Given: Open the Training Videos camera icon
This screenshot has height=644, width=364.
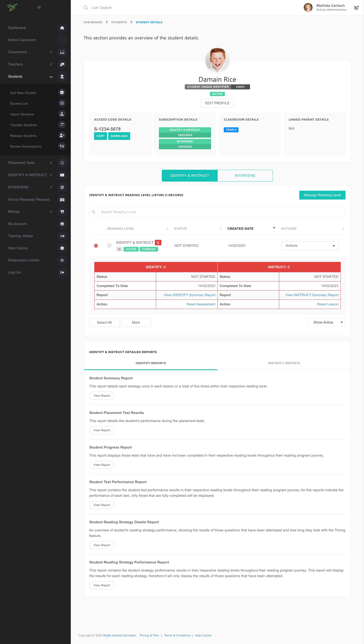Looking at the screenshot, I should [x=62, y=236].
